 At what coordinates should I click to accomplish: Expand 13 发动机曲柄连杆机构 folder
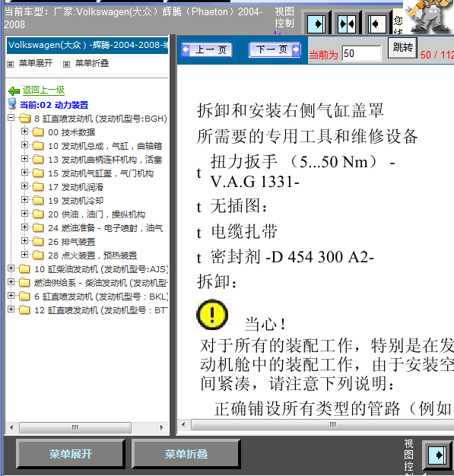point(24,159)
